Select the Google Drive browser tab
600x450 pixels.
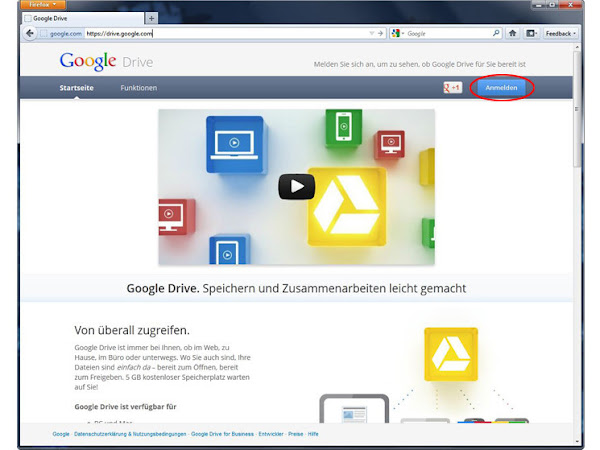(x=84, y=18)
